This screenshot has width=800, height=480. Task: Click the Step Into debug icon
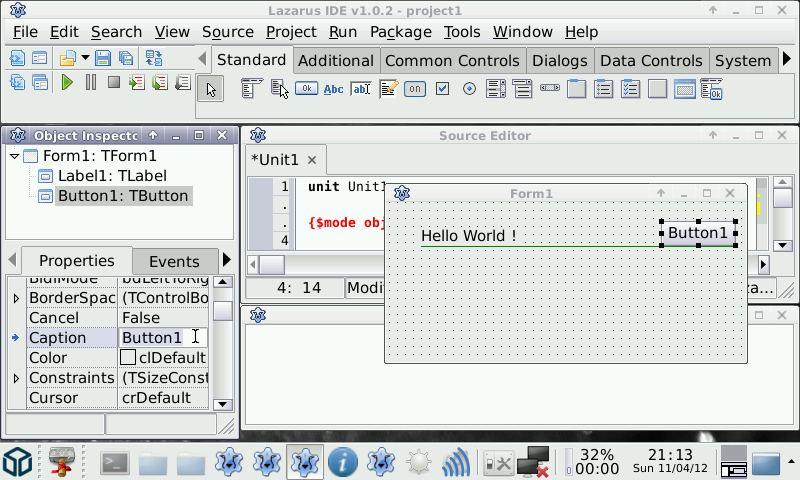point(137,82)
